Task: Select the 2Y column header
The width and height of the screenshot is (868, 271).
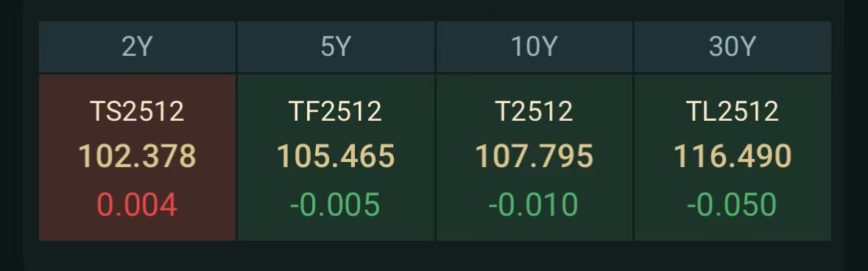Action: (x=137, y=47)
